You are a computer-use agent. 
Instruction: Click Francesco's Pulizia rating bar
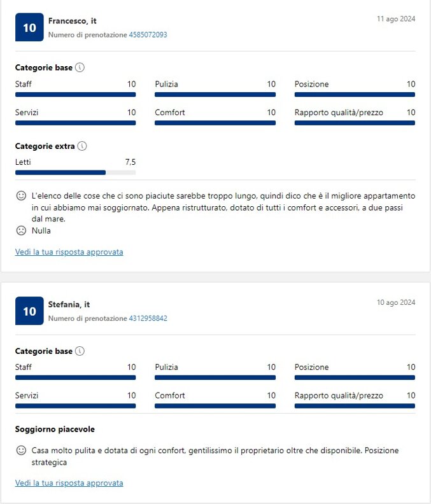[x=215, y=94]
